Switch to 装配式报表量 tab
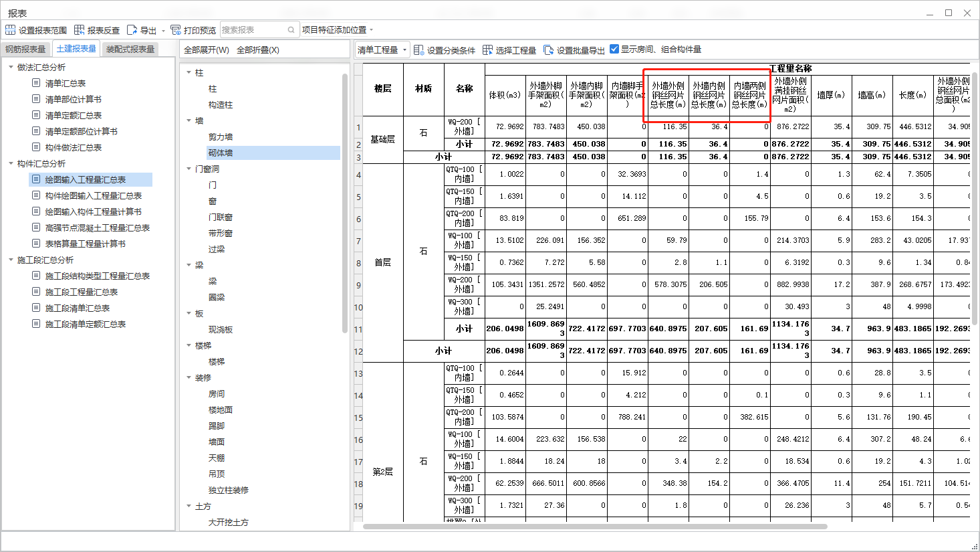 point(130,50)
